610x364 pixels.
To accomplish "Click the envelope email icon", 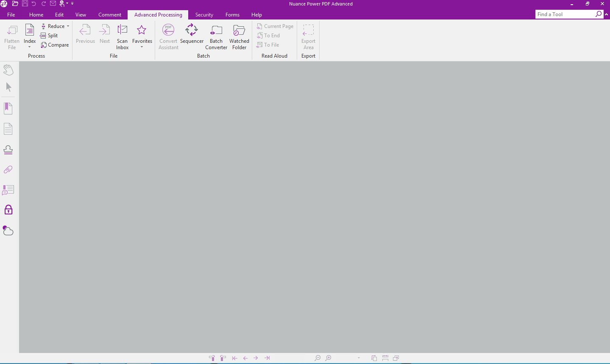I will click(53, 3).
